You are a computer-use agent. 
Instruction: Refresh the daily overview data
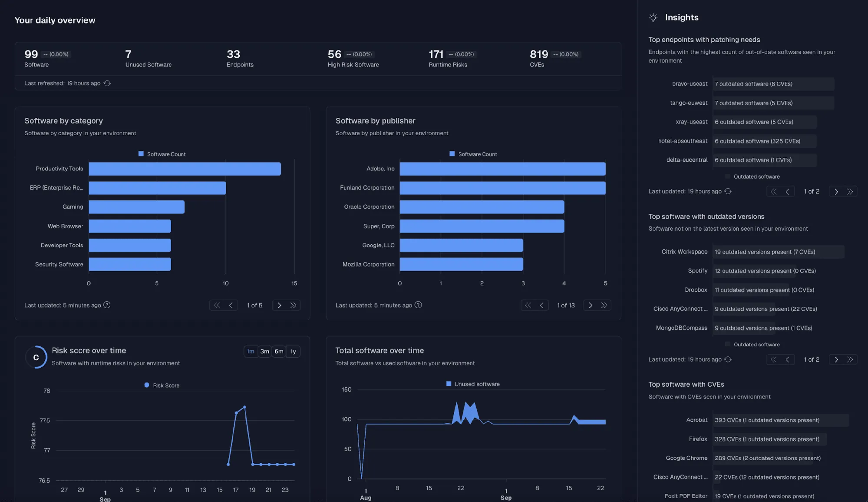[107, 83]
